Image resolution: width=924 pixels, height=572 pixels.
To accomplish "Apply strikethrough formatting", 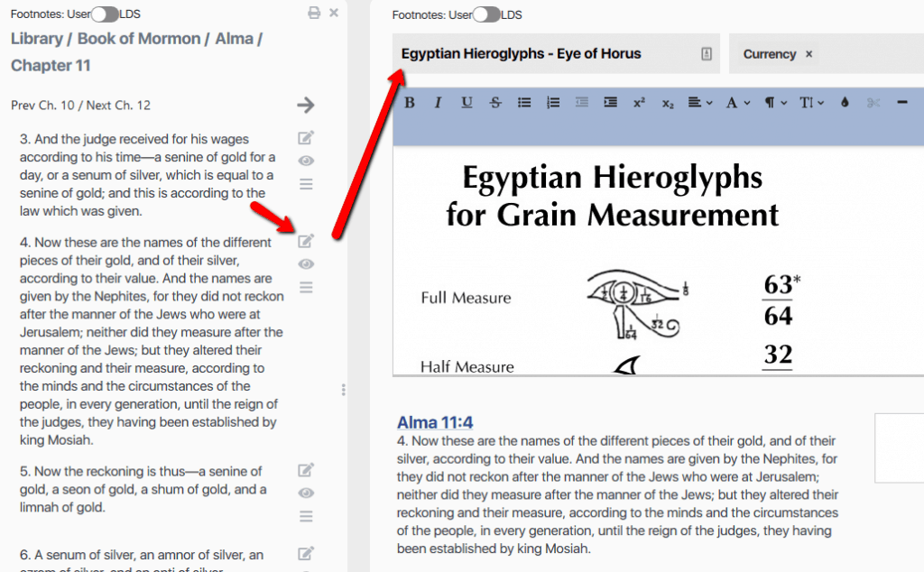I will (x=495, y=102).
